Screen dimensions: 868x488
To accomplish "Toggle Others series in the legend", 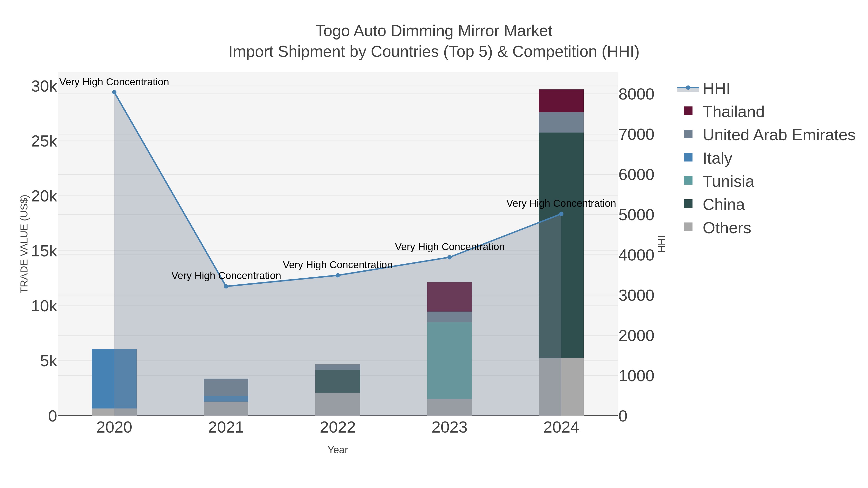I will 717,228.
